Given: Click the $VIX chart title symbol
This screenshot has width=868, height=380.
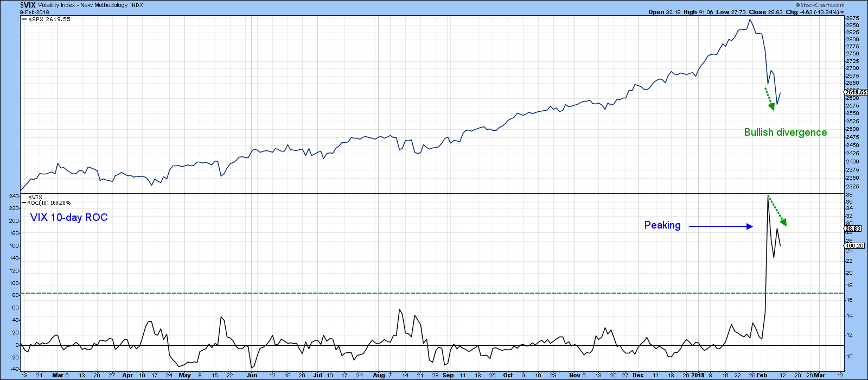Looking at the screenshot, I should pos(29,5).
